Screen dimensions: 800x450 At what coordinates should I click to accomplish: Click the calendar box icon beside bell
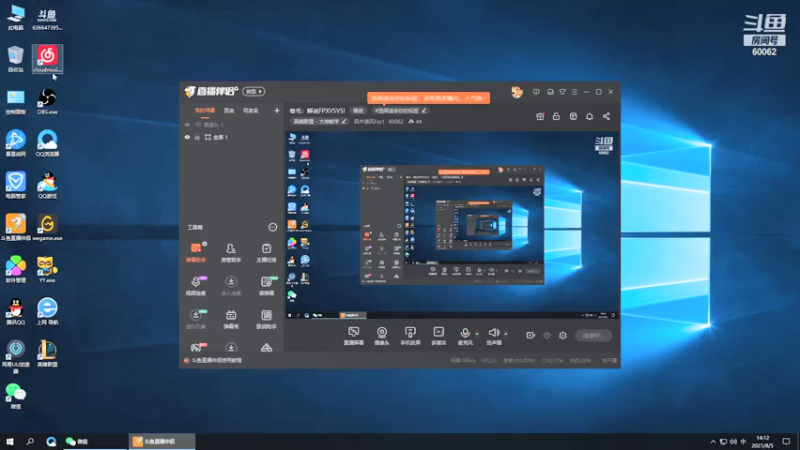(573, 116)
